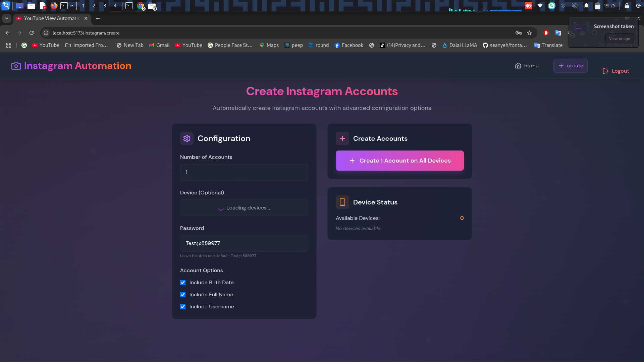Select the running terminal window in taskbar
Viewport: 644px width, 362px height.
click(x=129, y=6)
